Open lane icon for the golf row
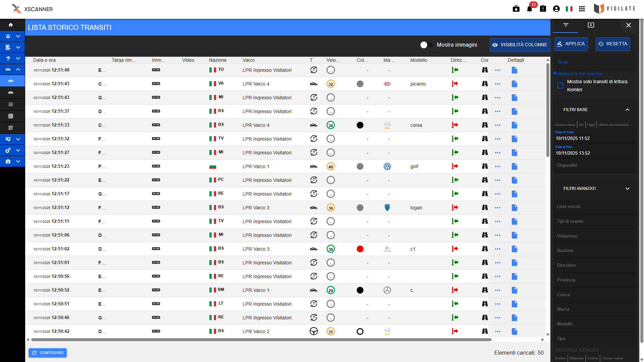This screenshot has width=644, height=362. [485, 166]
